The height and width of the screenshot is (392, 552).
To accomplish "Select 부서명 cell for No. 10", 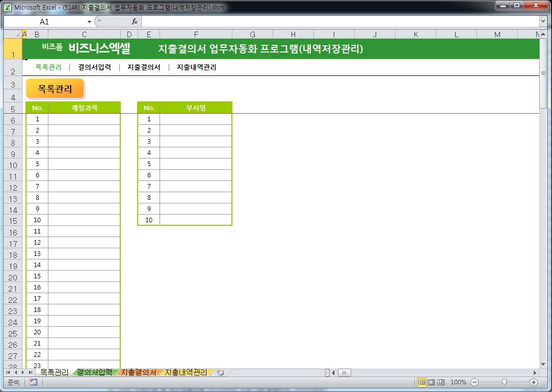I will [196, 220].
